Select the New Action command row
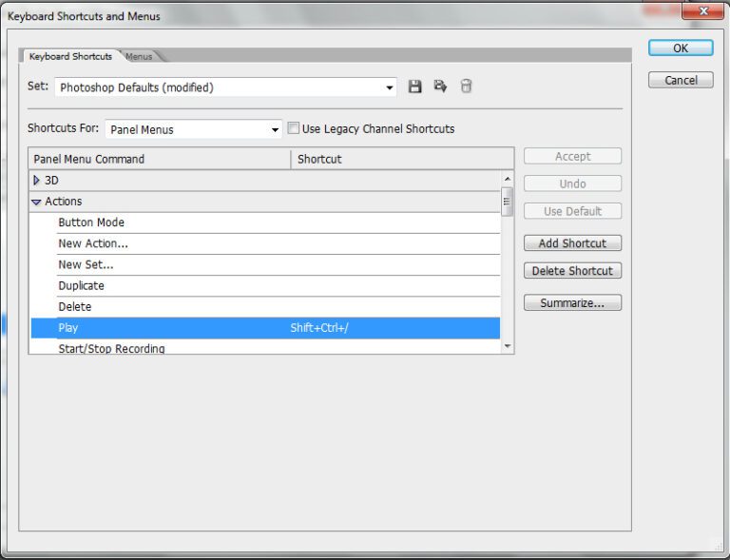The image size is (730, 560). 93,243
